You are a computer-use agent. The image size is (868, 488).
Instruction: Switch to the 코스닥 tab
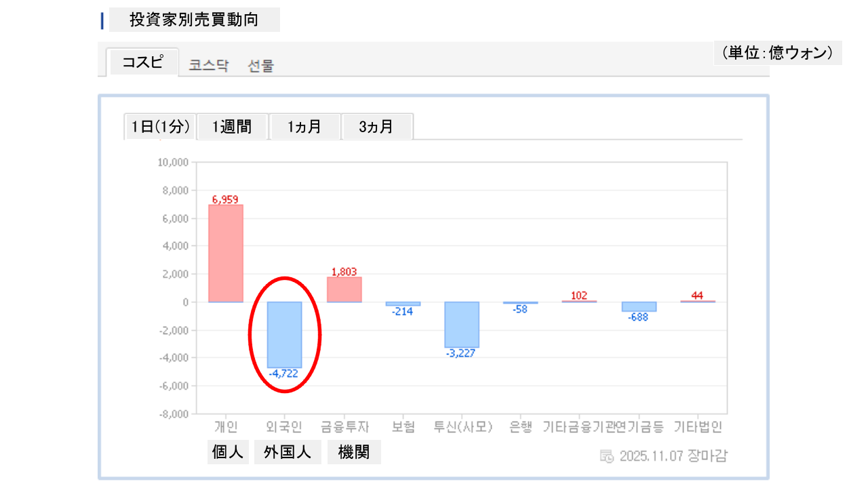(x=209, y=66)
